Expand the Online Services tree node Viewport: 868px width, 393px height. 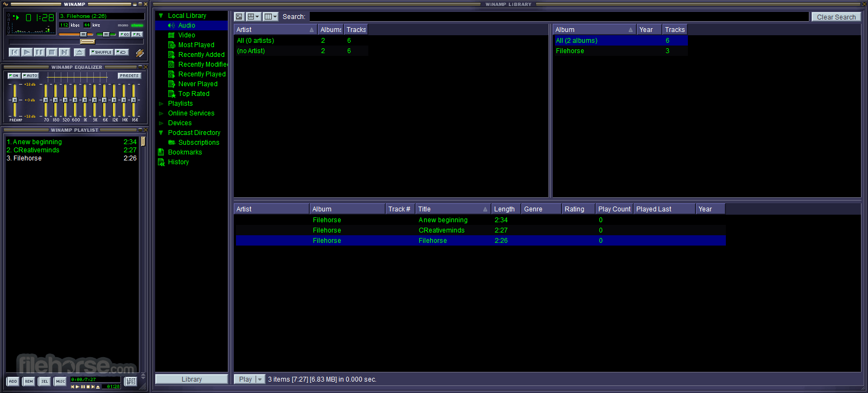[x=161, y=113]
